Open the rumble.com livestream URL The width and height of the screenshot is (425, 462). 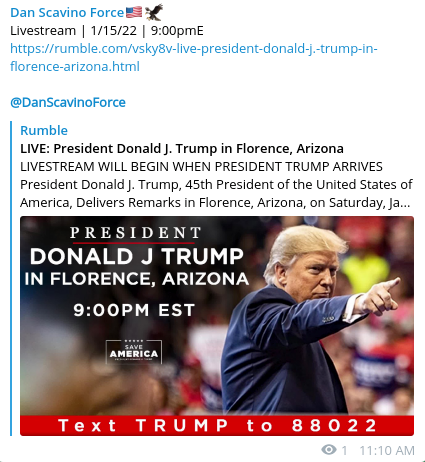194,49
